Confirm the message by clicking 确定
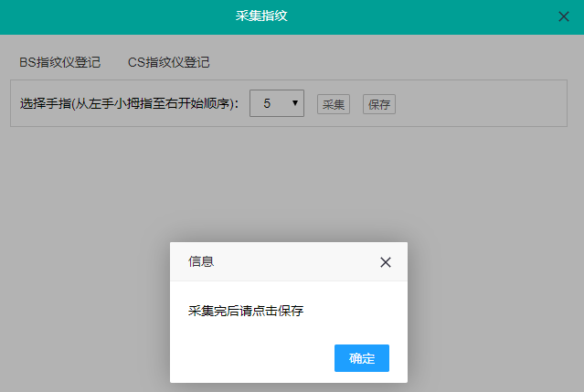The height and width of the screenshot is (392, 584). [x=362, y=358]
